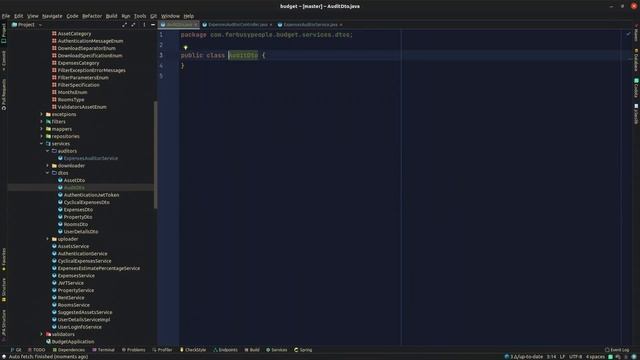
Task: Expand the uploader folder
Action: point(47,239)
